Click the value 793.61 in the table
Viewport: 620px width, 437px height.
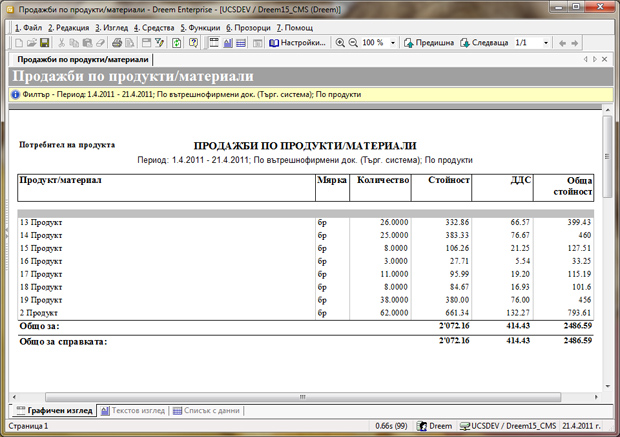[579, 313]
